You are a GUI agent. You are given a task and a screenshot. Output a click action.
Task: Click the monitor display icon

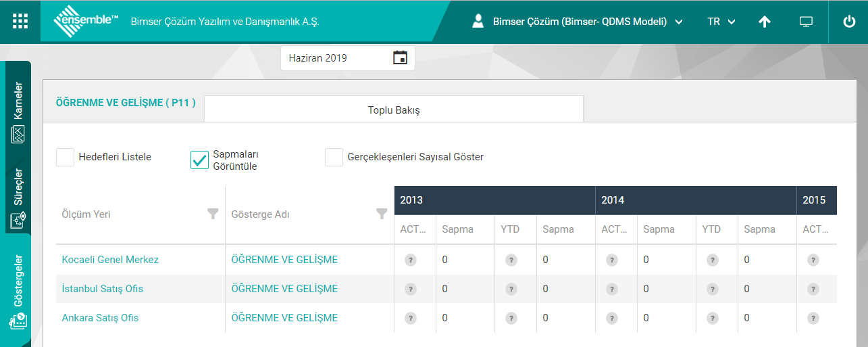(806, 22)
